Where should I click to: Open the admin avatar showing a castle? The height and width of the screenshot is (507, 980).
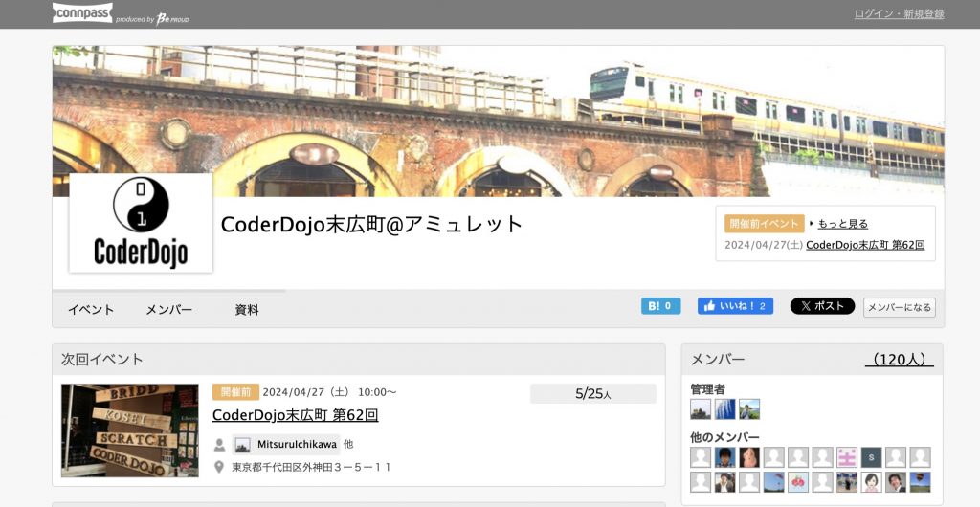coord(701,409)
